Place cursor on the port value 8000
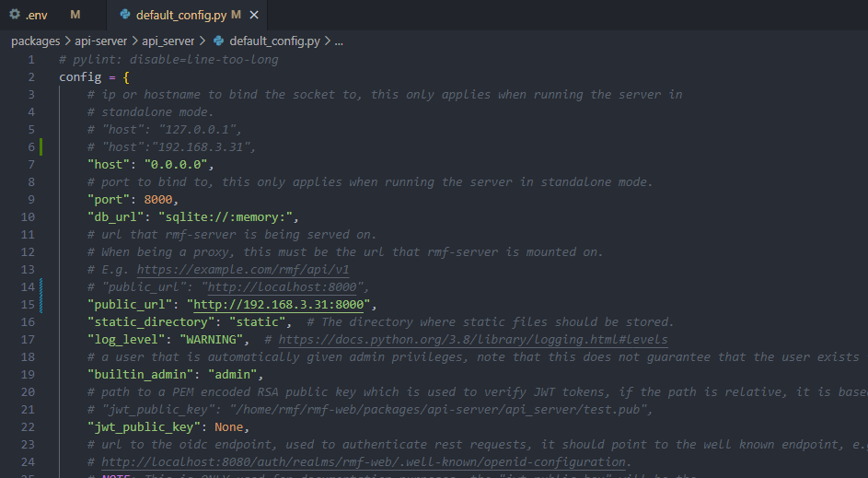This screenshot has width=868, height=478. (158, 200)
